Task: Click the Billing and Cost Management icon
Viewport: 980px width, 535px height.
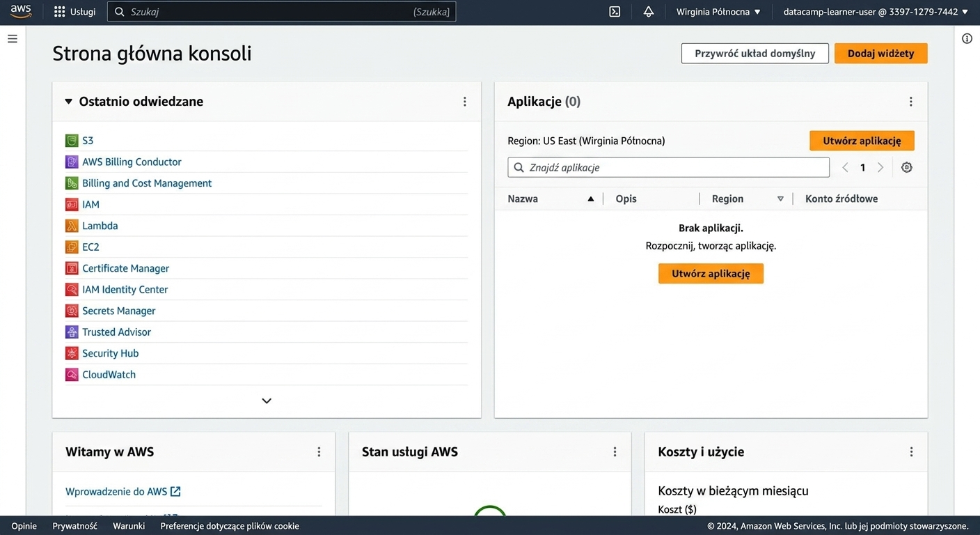Action: 72,183
